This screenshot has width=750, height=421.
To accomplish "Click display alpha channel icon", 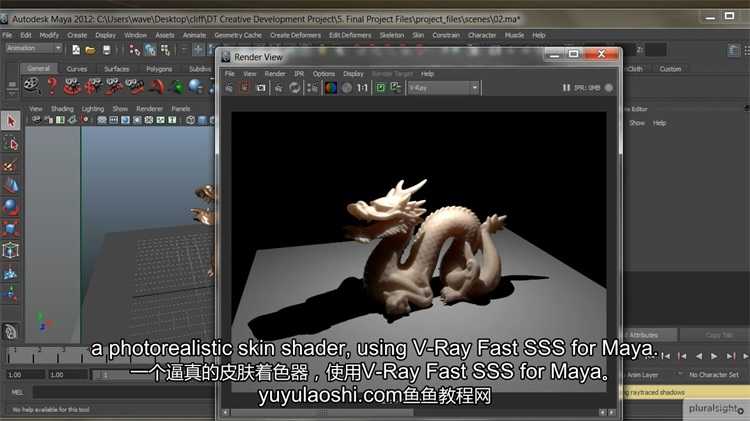I will (347, 88).
